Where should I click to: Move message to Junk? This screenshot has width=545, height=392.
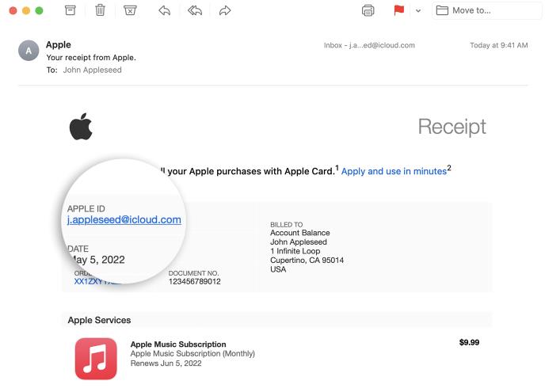130,10
